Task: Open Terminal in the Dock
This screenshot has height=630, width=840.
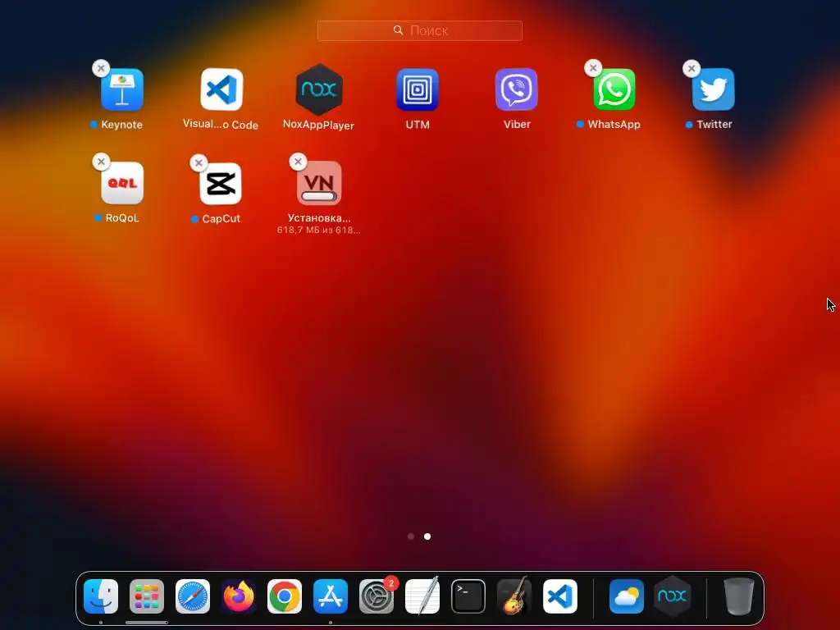Action: click(468, 596)
